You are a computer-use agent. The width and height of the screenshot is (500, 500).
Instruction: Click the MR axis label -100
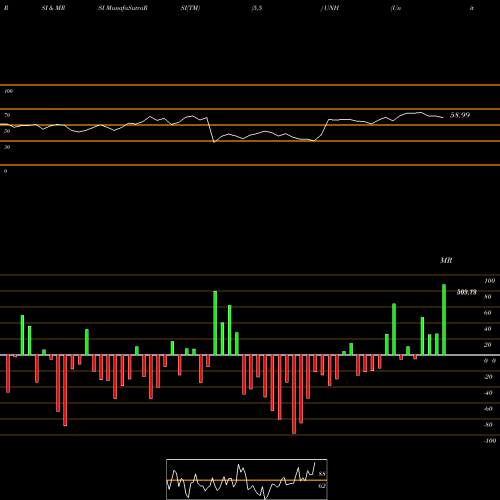(x=490, y=441)
